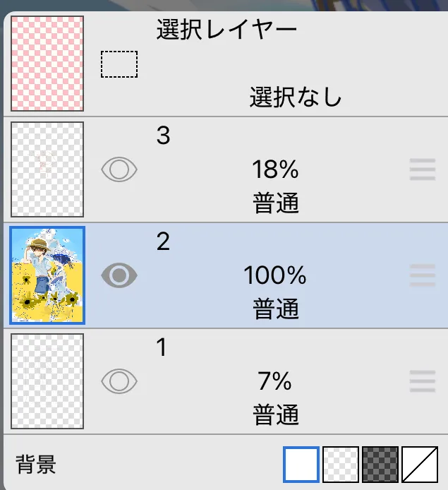Click the sunflower artwork thumbnail of layer 2
Viewport: 448px width, 490px height.
point(47,275)
